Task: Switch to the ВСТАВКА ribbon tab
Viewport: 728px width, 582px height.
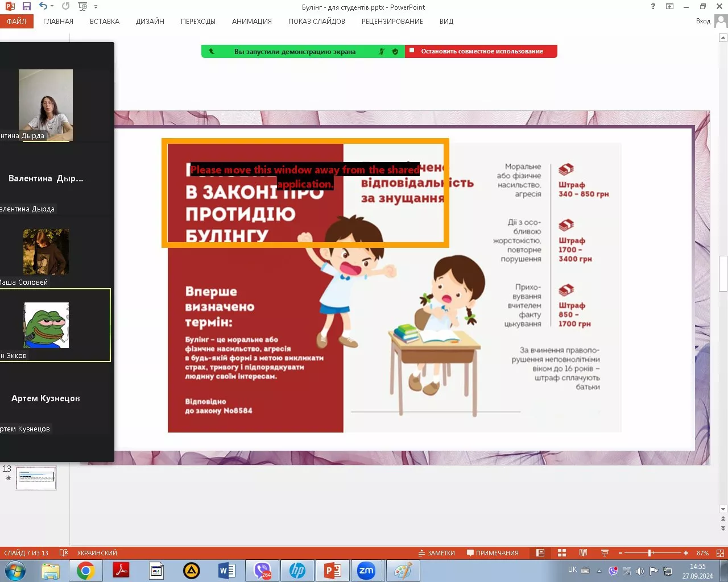Action: 105,21
